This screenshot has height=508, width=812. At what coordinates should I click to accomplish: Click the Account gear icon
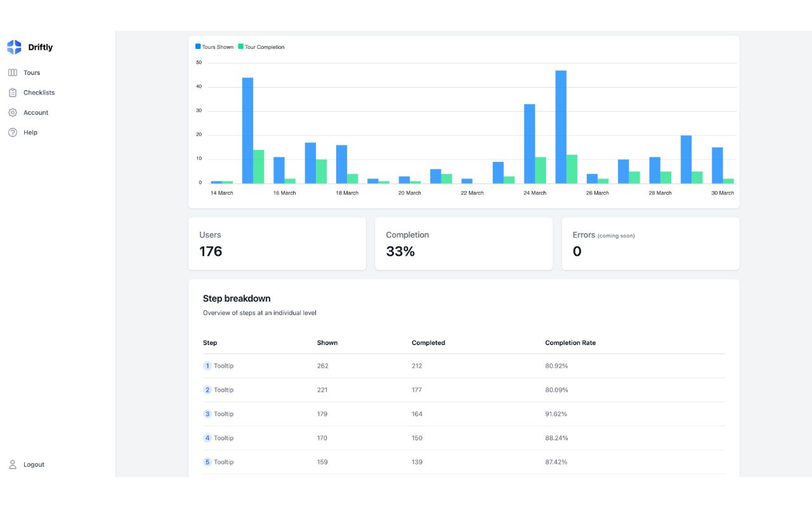pos(12,112)
